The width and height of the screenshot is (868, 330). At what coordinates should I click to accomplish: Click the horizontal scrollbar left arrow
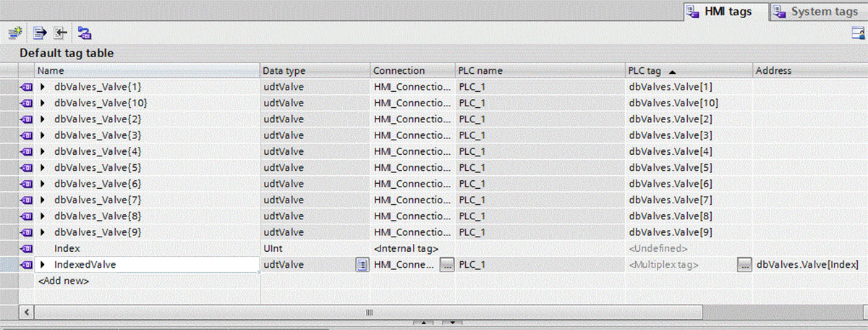coord(28,311)
